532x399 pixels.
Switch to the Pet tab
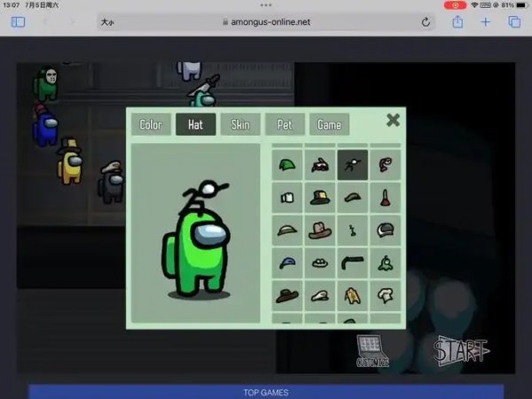click(x=285, y=124)
